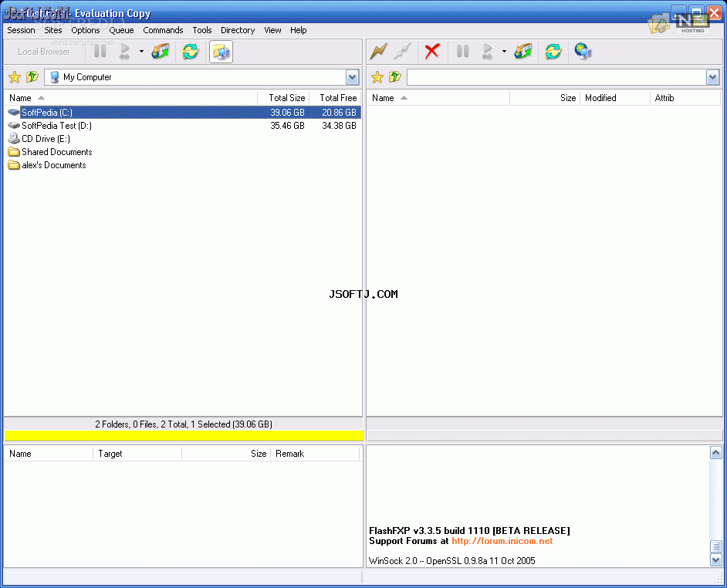Toggle the local browser switch icon

(x=221, y=52)
